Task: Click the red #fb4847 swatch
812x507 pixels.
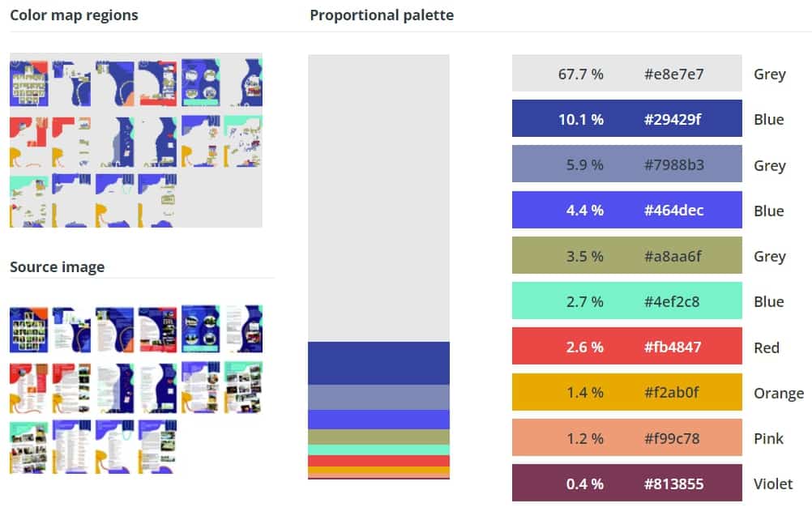Action: tap(626, 347)
